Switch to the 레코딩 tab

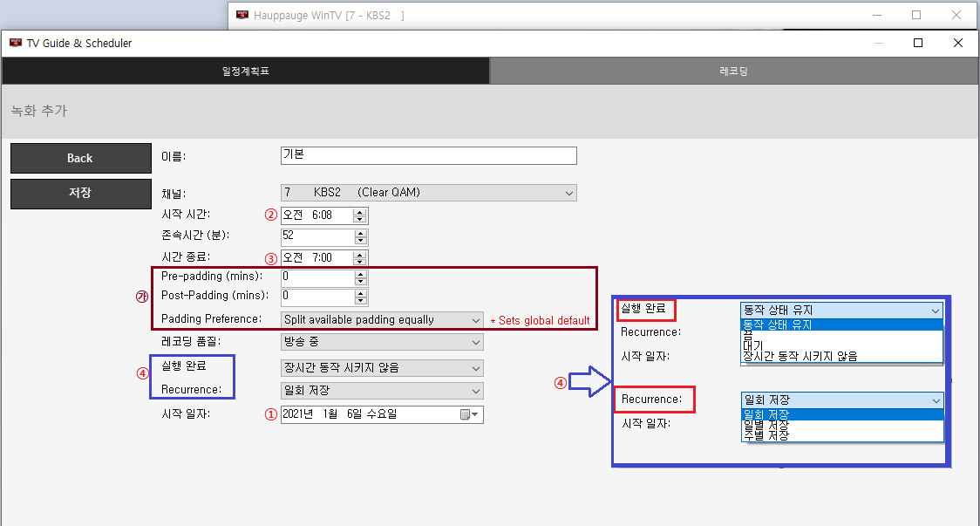coord(734,72)
